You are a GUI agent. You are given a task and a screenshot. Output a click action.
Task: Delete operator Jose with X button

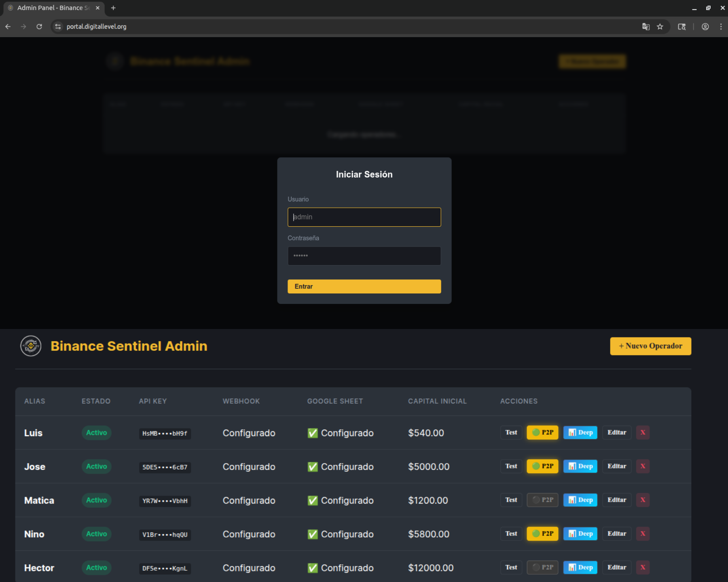pyautogui.click(x=642, y=466)
